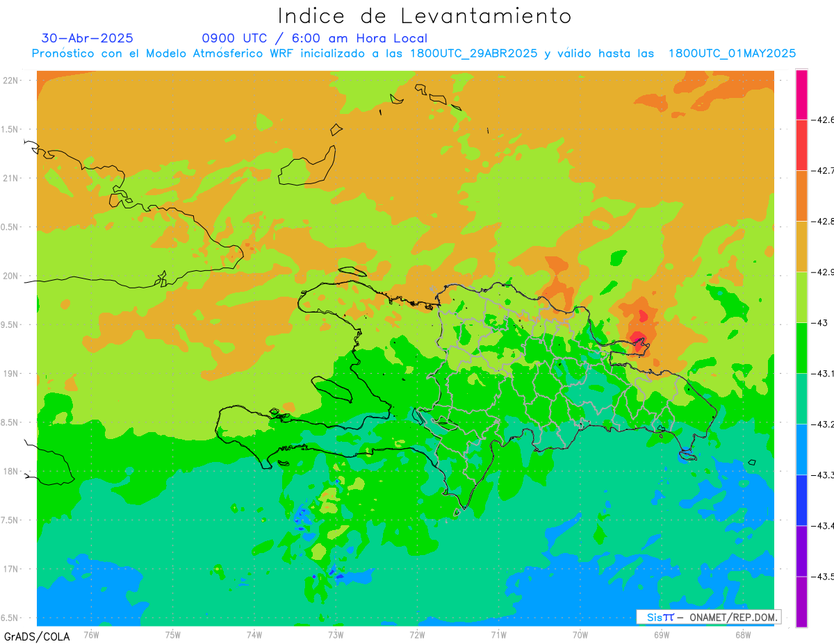
Task: Click the 70W longitude label
Action: (580, 634)
